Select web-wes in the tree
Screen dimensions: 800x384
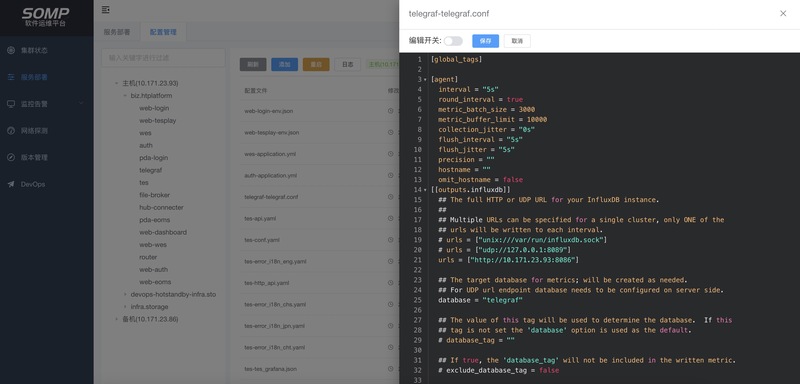point(153,245)
